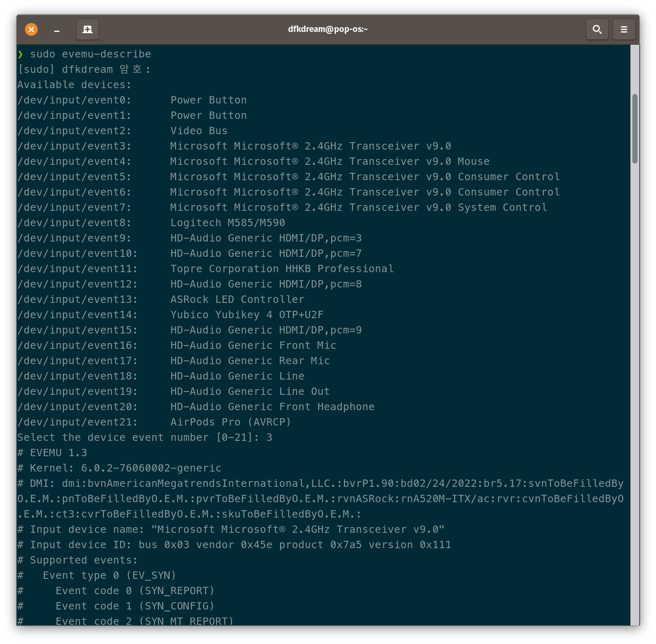Click the HDMI/DP,pcm=9 row

pos(190,330)
